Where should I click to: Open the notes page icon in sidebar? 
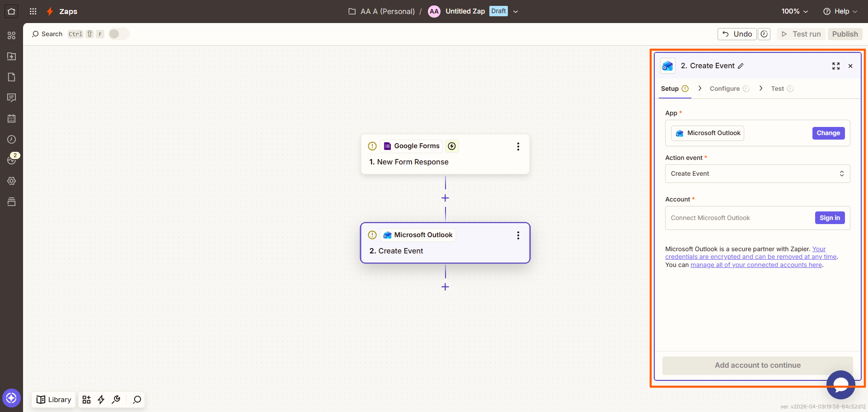[12, 77]
